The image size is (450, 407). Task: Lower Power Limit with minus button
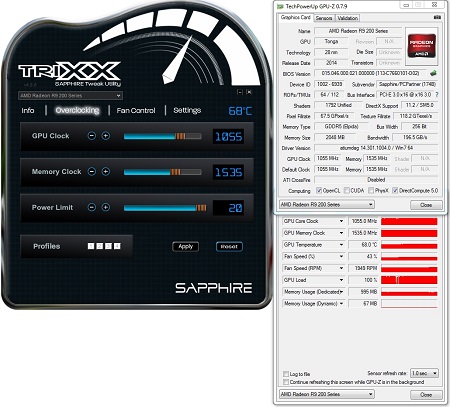point(92,207)
